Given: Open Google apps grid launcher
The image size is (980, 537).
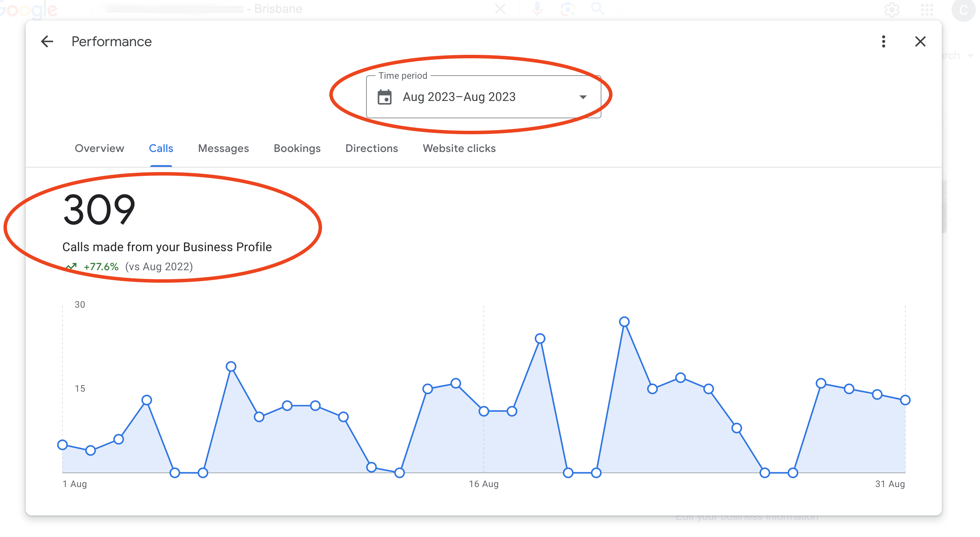Looking at the screenshot, I should tap(928, 10).
